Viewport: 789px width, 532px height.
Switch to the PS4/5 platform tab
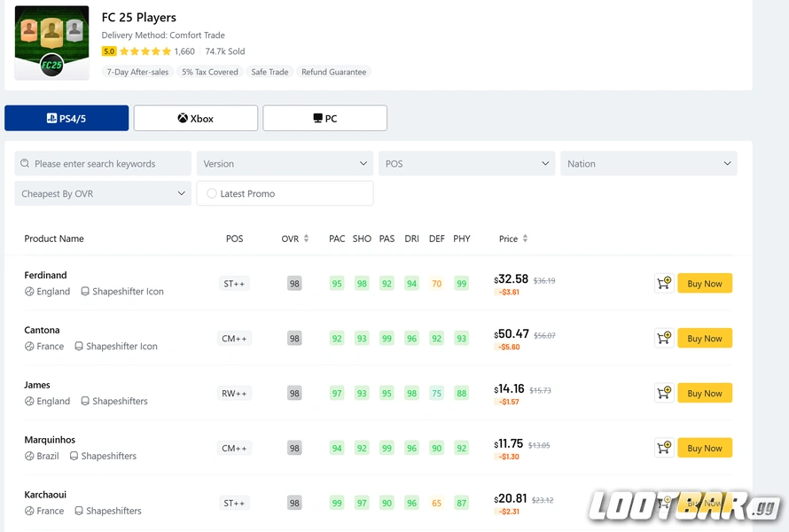(66, 118)
